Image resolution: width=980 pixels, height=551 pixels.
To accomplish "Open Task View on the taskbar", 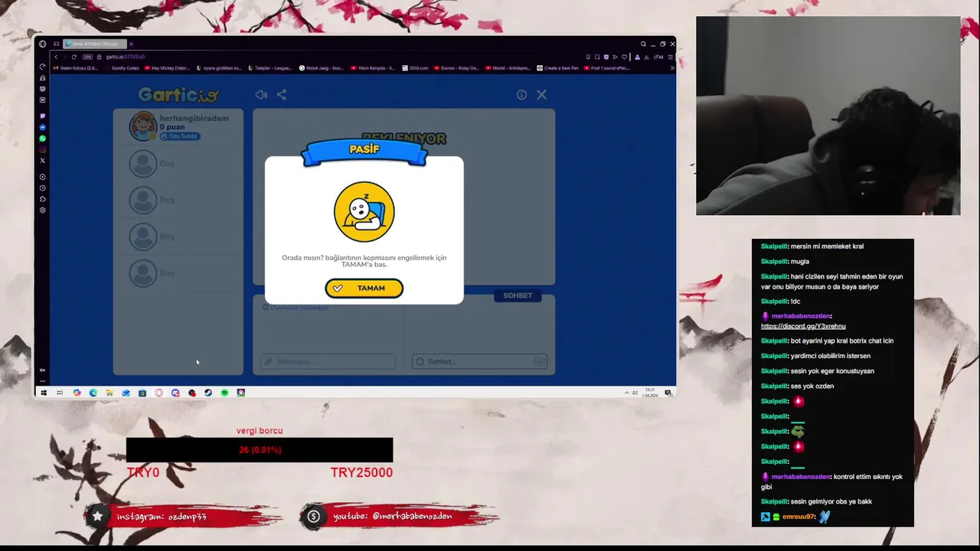I will tap(60, 393).
